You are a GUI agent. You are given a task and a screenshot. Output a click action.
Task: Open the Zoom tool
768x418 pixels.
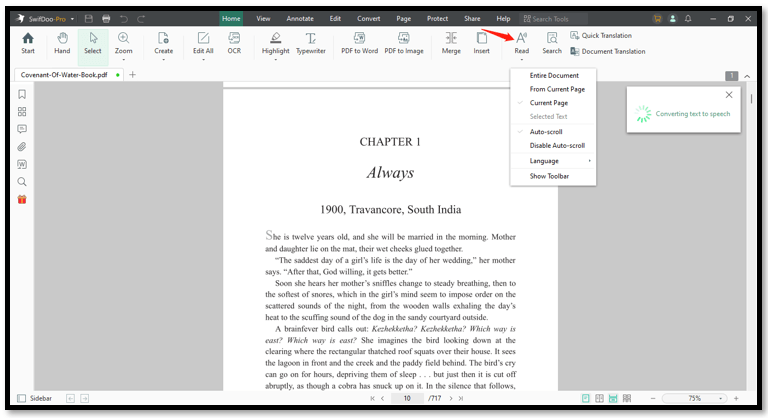point(123,43)
